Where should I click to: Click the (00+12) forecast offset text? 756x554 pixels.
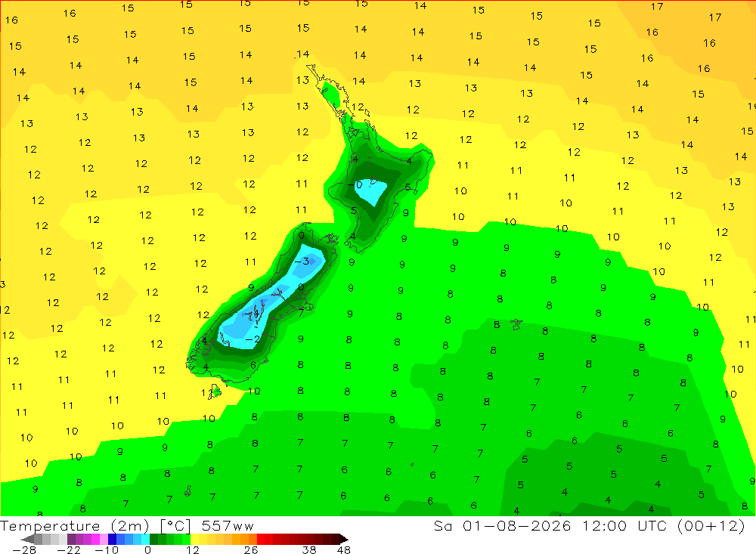pos(711,525)
